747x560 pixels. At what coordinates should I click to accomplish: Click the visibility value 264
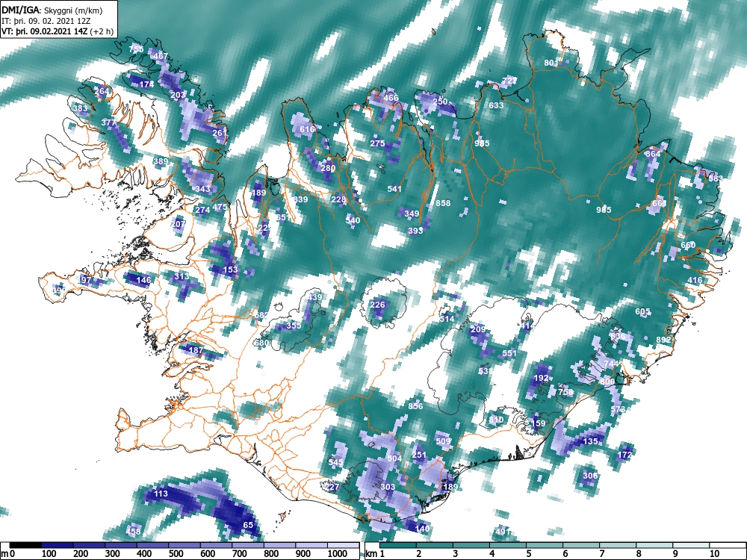102,91
